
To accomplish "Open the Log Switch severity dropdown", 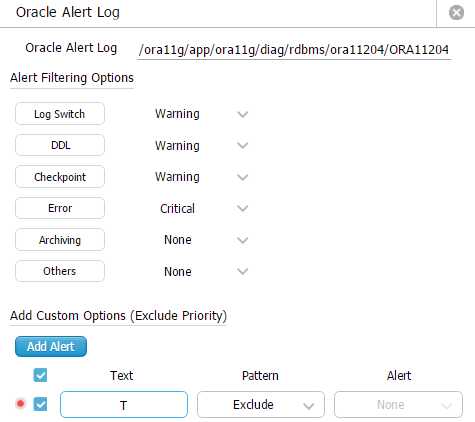I will coord(200,114).
